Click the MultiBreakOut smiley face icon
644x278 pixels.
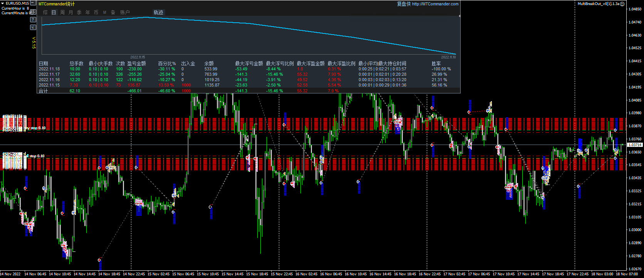(622, 4)
